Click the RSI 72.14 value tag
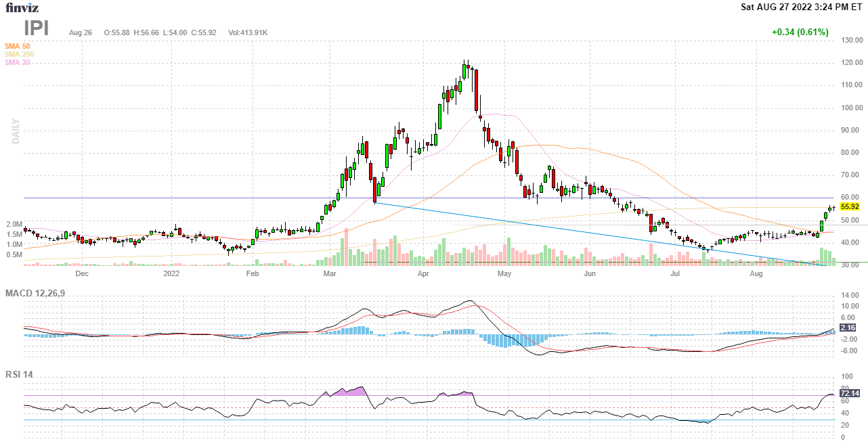This screenshot has height=448, width=868. (849, 393)
